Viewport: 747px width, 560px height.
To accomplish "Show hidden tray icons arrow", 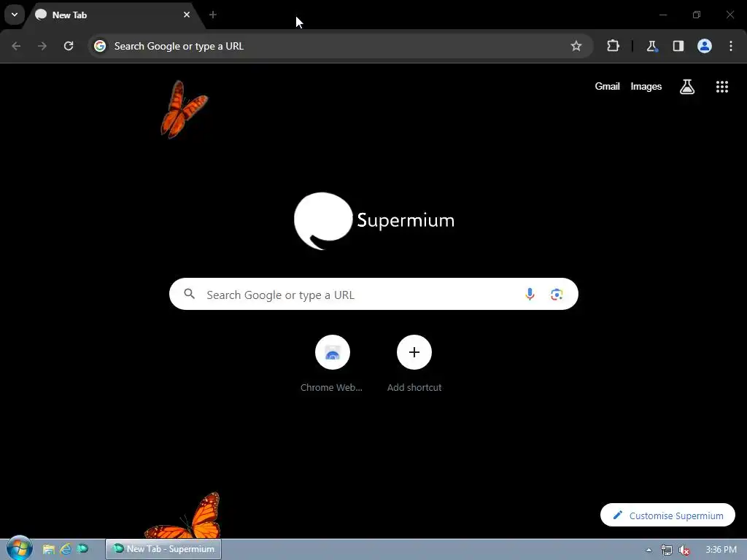I will (649, 550).
